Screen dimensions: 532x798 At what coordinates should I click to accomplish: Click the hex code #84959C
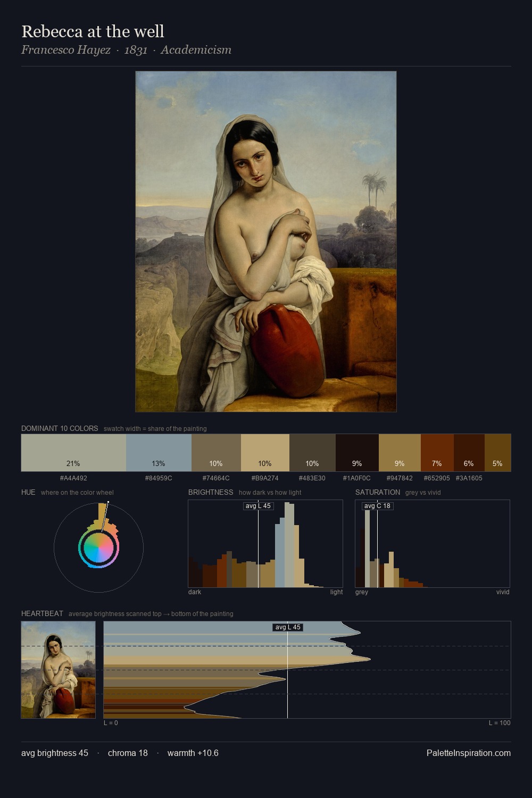[x=159, y=478]
